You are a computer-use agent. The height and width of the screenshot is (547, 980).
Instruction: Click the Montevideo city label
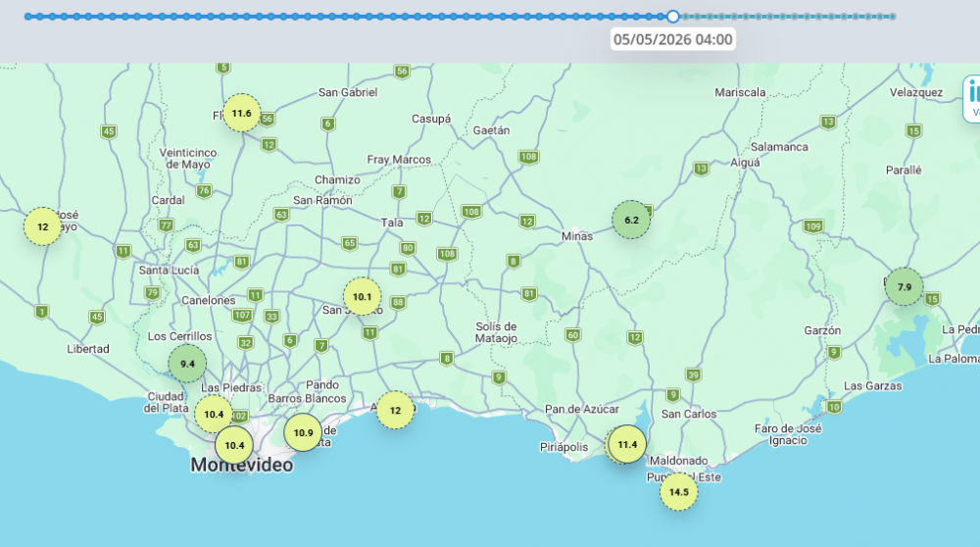coord(242,465)
